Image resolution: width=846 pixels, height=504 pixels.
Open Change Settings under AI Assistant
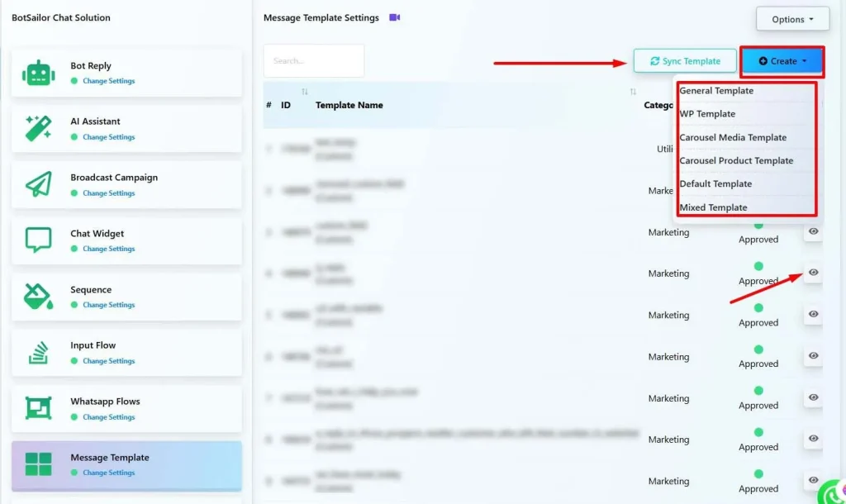(x=108, y=137)
